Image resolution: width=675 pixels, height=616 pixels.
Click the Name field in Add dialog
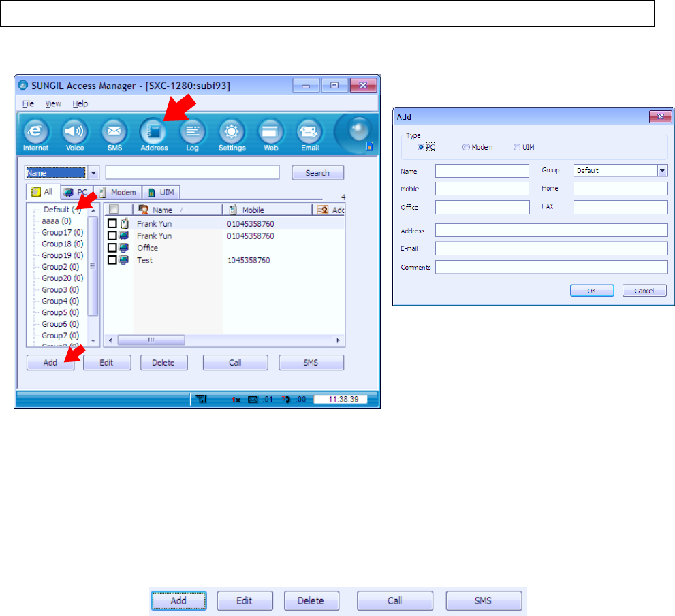point(482,171)
